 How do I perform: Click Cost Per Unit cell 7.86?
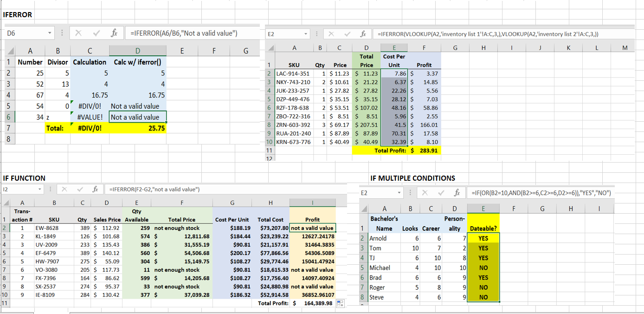pyautogui.click(x=394, y=73)
